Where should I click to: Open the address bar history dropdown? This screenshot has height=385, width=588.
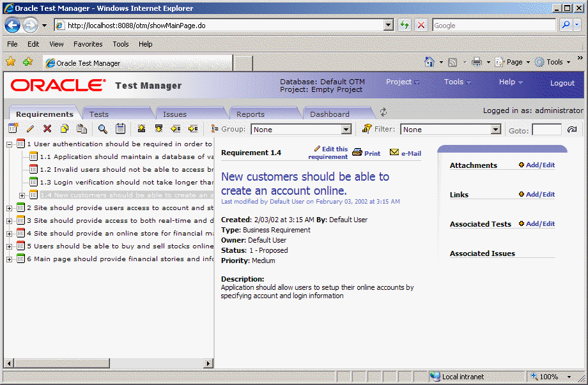click(x=389, y=25)
